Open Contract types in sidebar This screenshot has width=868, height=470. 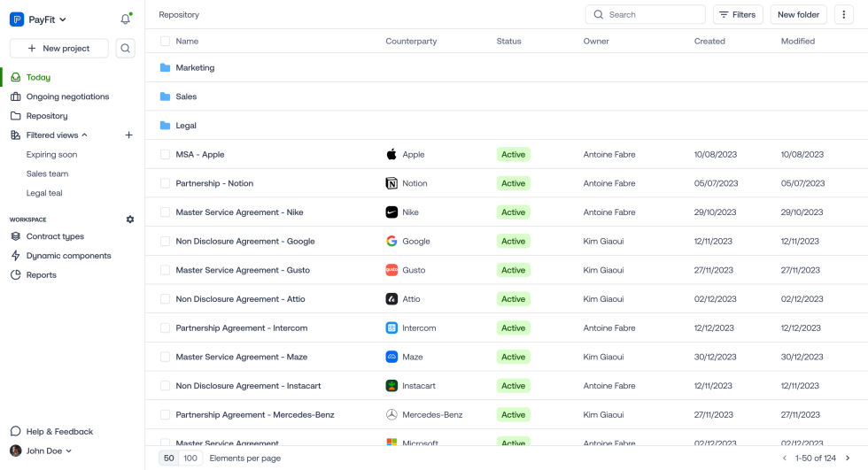tap(55, 236)
